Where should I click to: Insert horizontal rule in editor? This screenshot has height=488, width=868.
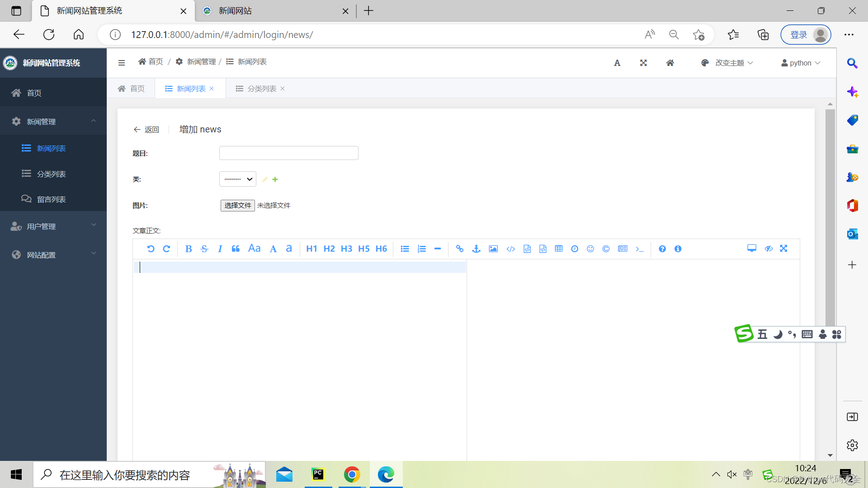click(438, 249)
